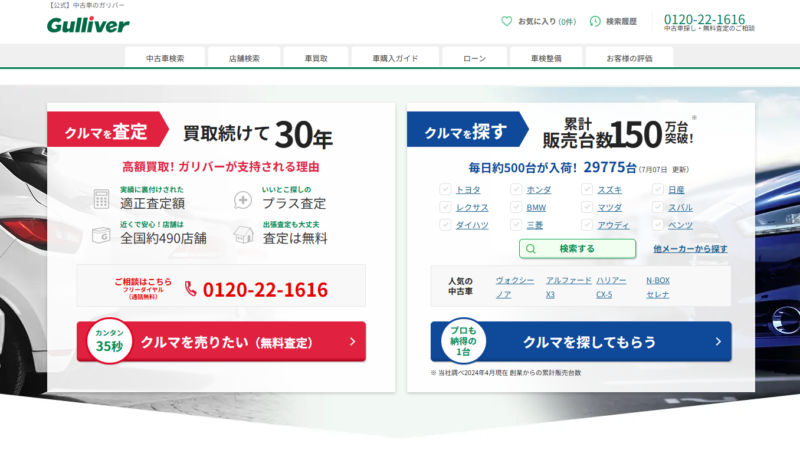Click the calculator icon beside 適正査定額

click(101, 198)
